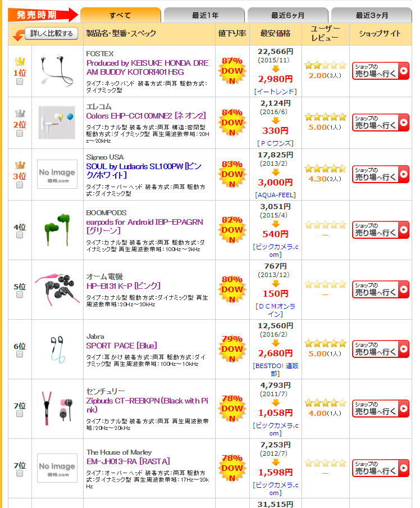Click the 87% DOWN starburst badge
420x508 pixels.
click(232, 71)
